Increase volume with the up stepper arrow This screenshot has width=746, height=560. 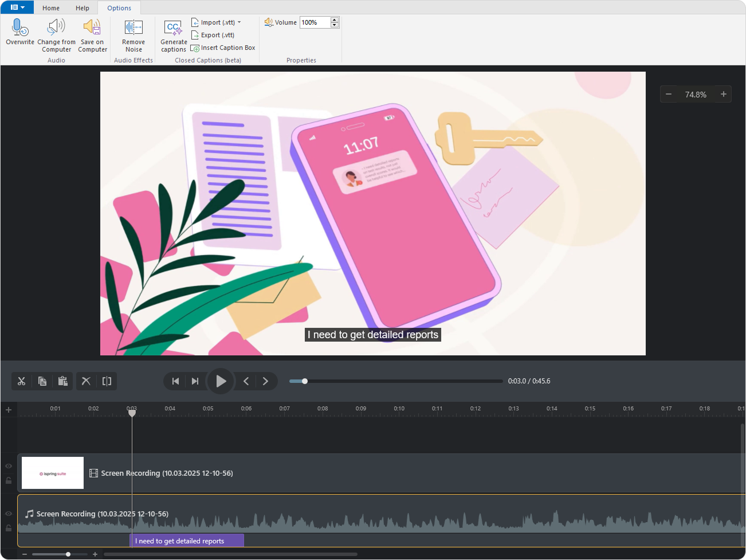point(335,19)
